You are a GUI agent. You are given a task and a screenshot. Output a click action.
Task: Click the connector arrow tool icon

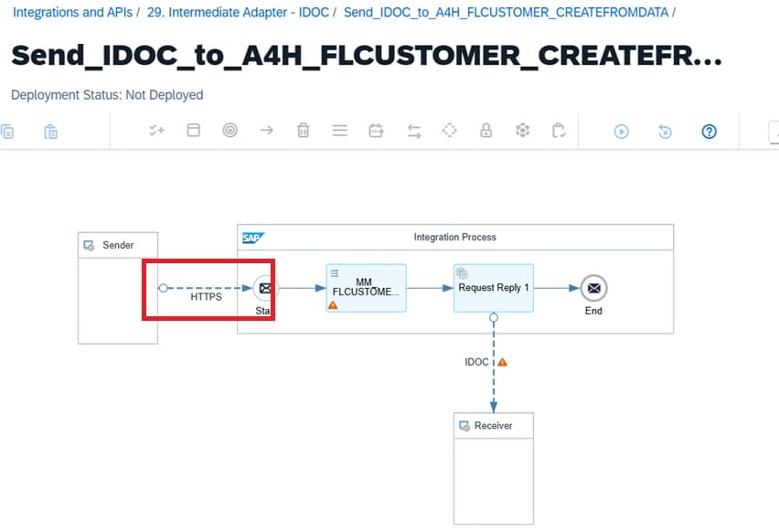[x=266, y=131]
